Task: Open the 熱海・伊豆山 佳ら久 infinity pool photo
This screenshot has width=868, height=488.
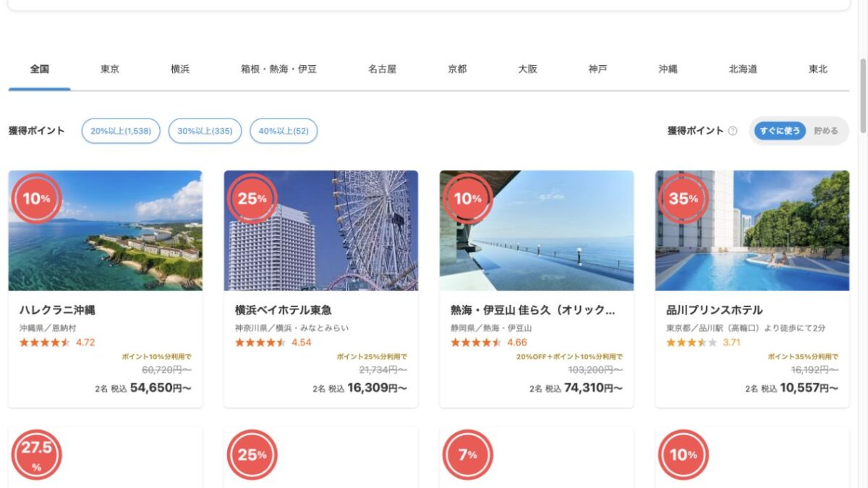Action: [537, 231]
